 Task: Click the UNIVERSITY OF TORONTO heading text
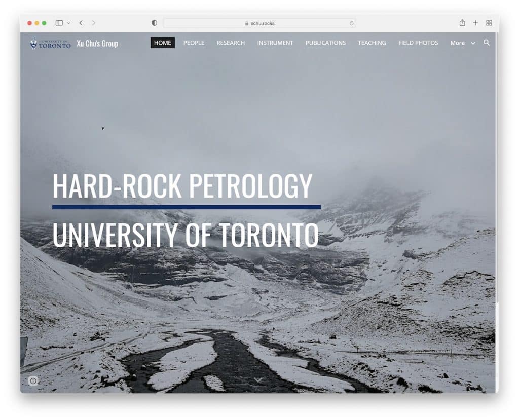[x=186, y=235]
